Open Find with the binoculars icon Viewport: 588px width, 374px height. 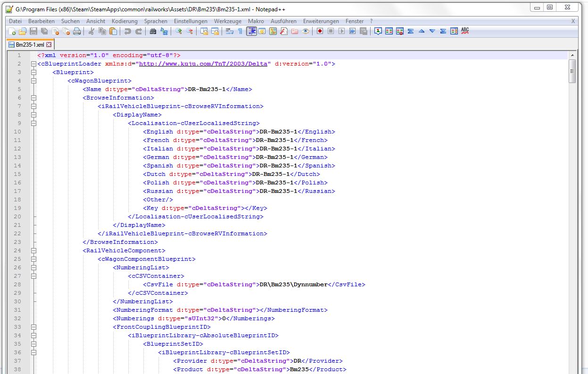coord(153,32)
